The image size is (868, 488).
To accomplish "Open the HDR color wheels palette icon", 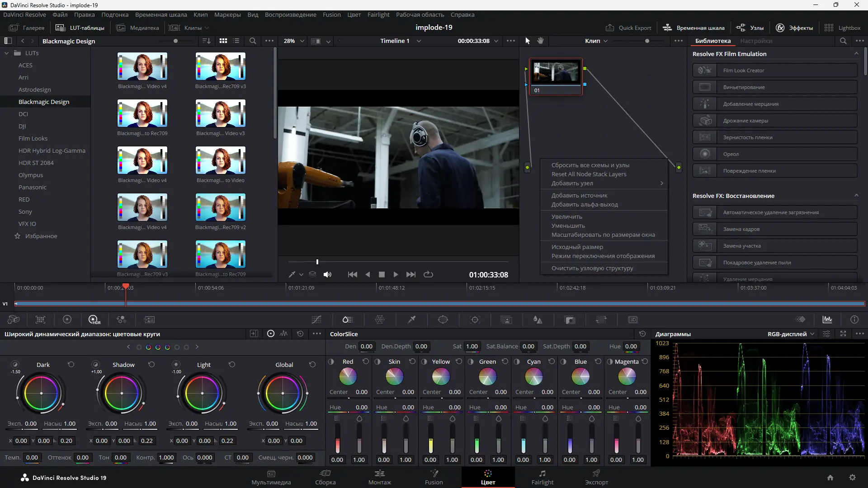I will 94,320.
